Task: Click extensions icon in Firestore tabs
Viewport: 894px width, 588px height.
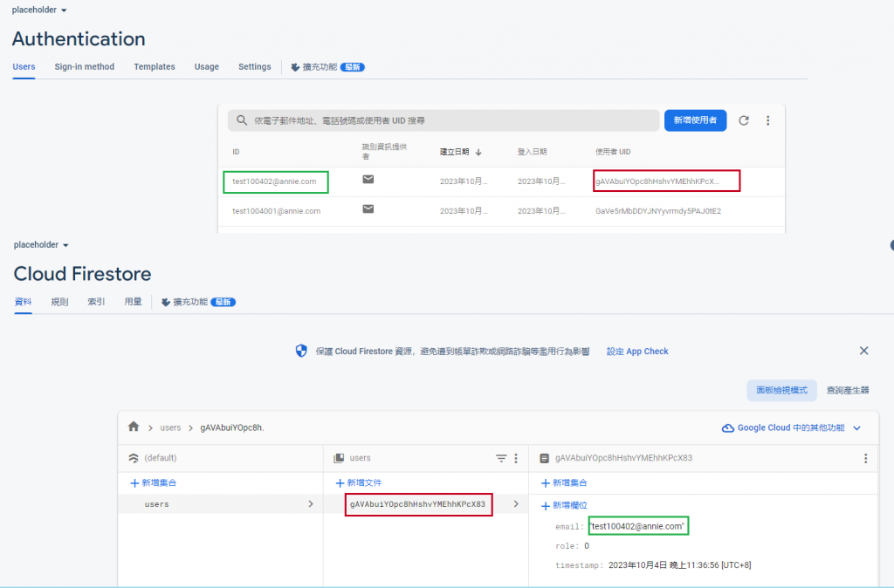Action: click(x=166, y=302)
